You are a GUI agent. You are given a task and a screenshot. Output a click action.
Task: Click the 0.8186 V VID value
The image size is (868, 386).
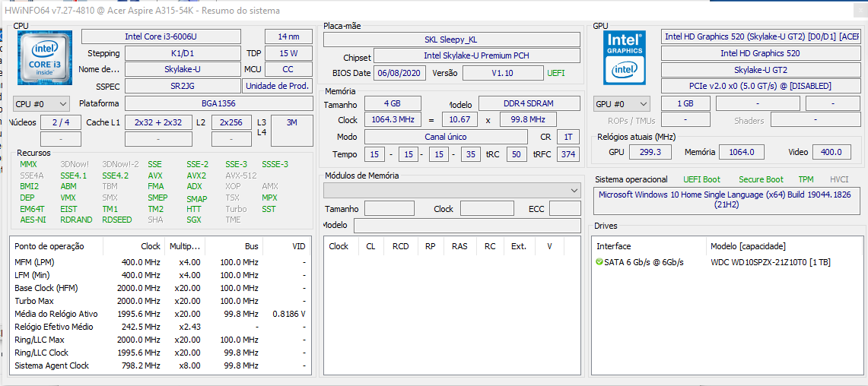(x=289, y=314)
